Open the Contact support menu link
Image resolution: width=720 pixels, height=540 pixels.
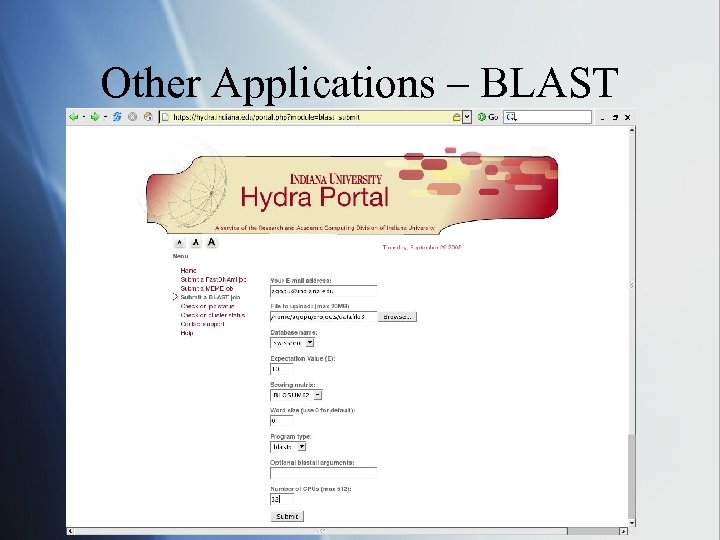202,324
